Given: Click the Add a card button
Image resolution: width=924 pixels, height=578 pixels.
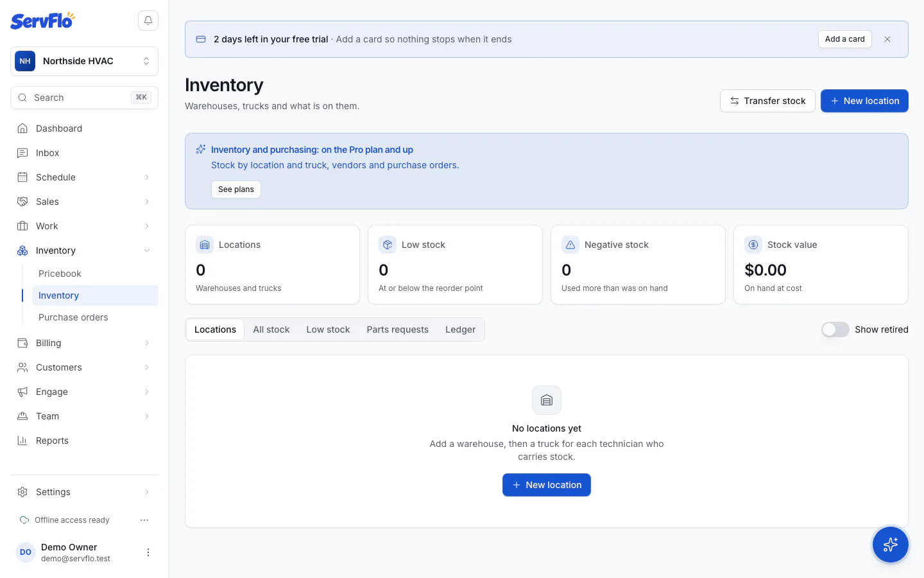Looking at the screenshot, I should 845,39.
